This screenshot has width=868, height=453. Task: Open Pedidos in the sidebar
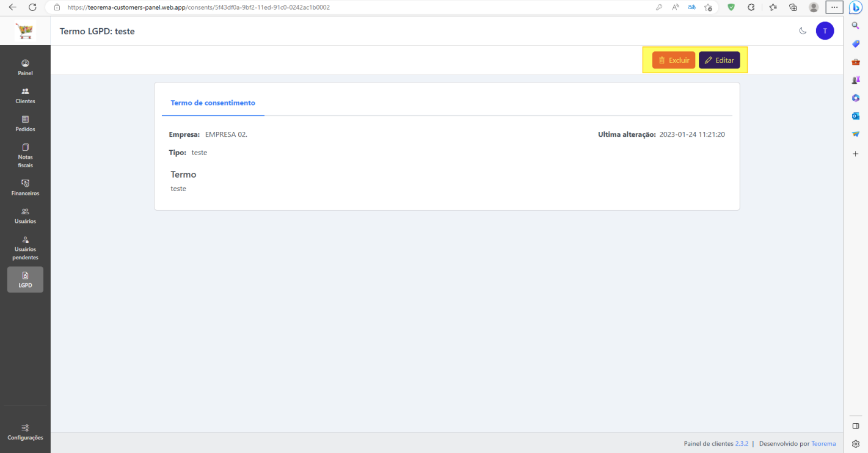[x=25, y=123]
